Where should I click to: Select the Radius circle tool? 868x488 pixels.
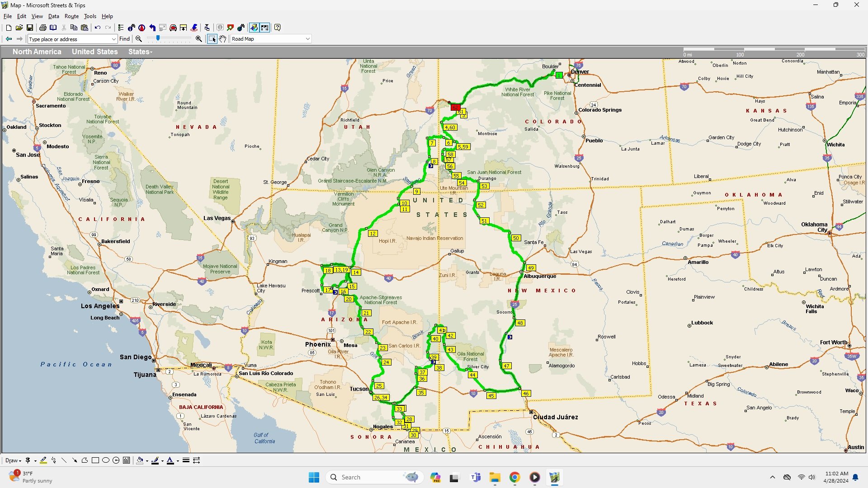pyautogui.click(x=116, y=460)
